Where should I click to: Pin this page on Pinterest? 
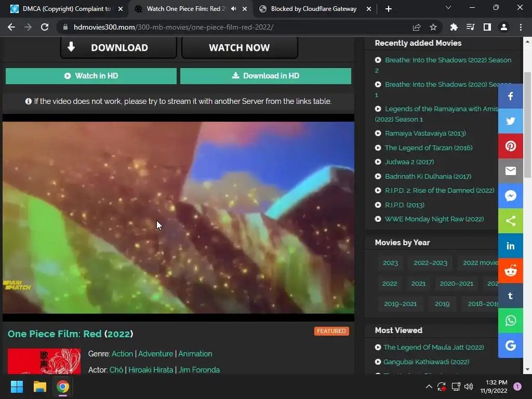[510, 146]
